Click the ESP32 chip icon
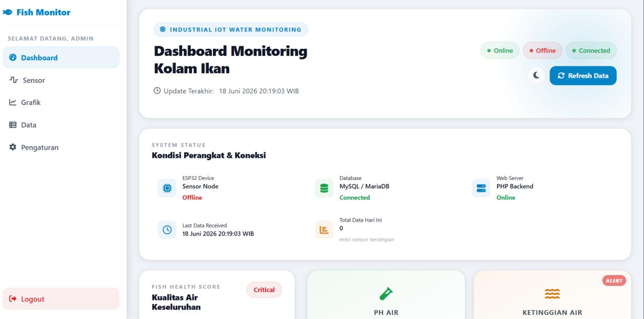 pyautogui.click(x=167, y=188)
